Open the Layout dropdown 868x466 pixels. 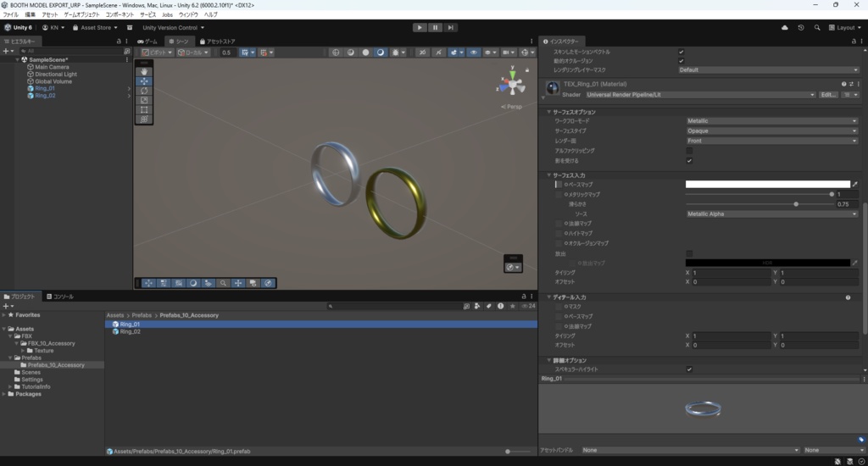click(845, 28)
